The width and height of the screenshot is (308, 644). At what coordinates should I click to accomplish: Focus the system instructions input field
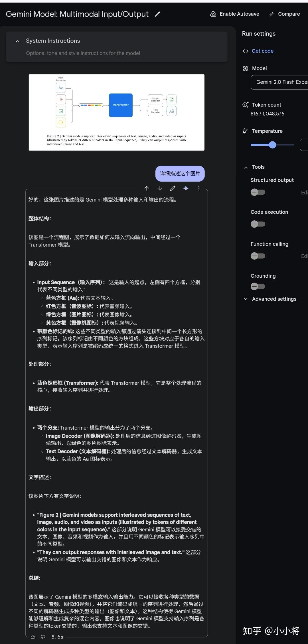tap(83, 53)
